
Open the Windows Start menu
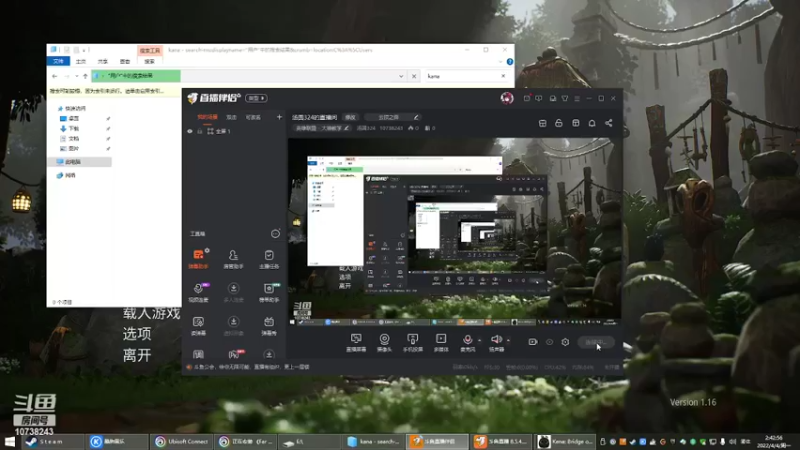pyautogui.click(x=10, y=441)
